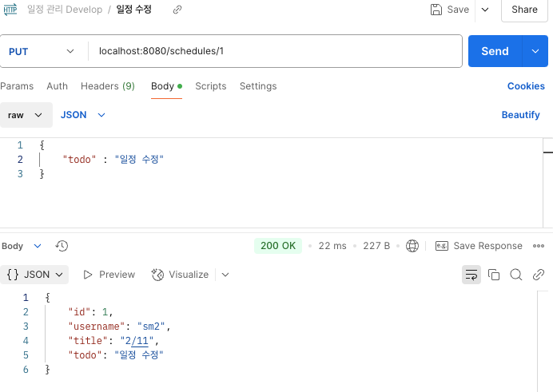Open the response JSON format dropdown
The height and width of the screenshot is (392, 553).
34,275
